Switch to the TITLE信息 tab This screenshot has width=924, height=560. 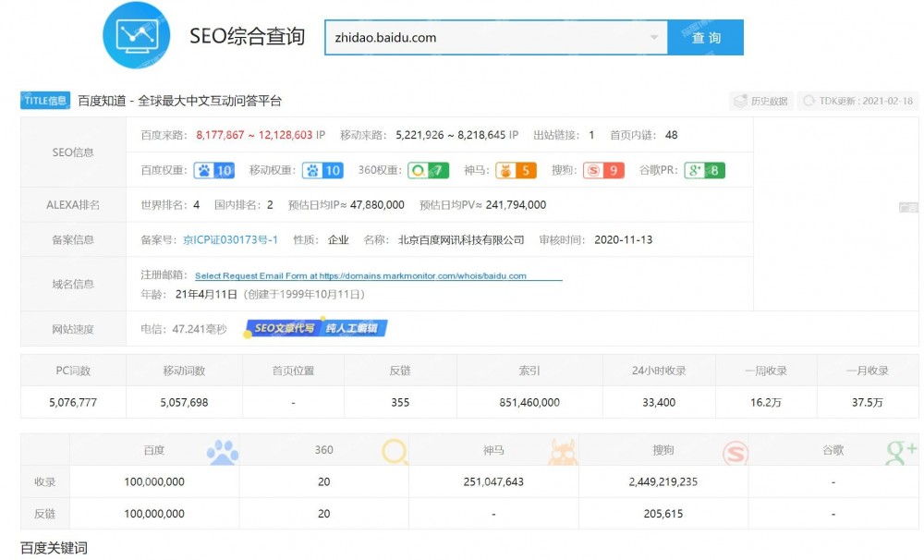tap(45, 100)
